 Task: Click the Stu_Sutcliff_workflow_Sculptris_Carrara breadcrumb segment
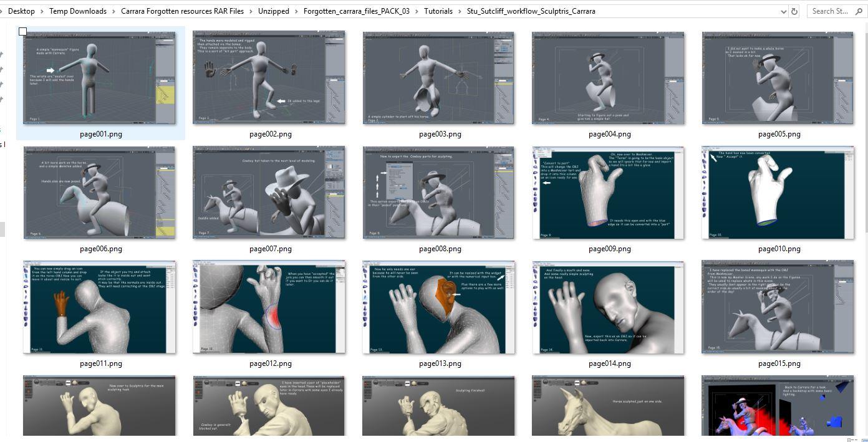pyautogui.click(x=531, y=11)
